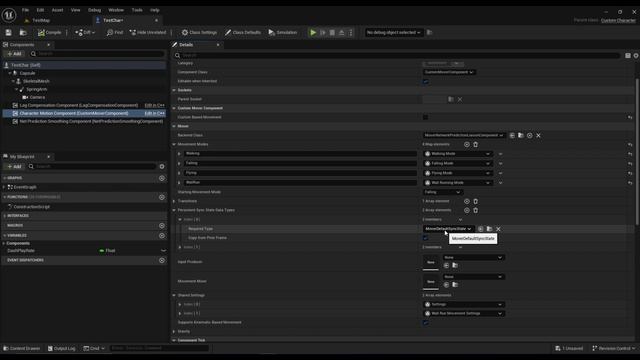640x360 pixels.
Task: Select the Lag Compensation Component row
Action: (84, 105)
